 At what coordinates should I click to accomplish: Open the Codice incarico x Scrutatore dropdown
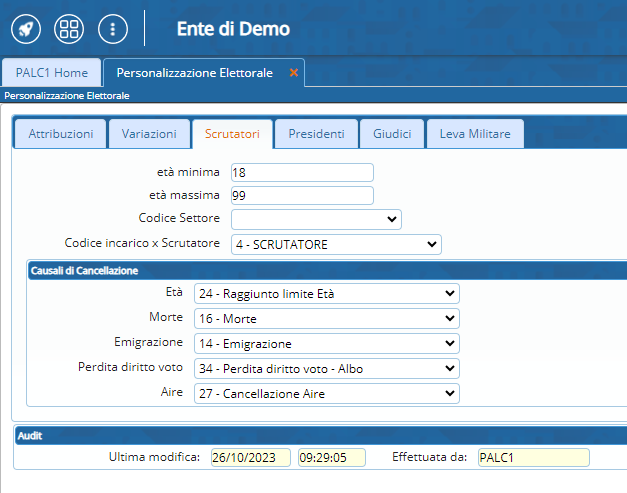pos(335,244)
